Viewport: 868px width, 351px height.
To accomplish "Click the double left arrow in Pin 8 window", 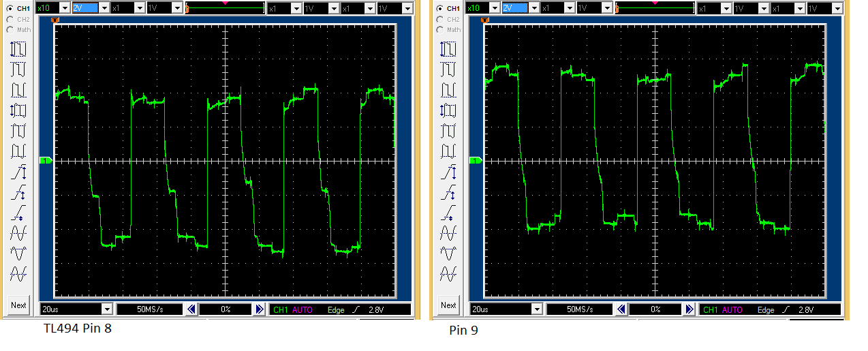I will coord(191,309).
